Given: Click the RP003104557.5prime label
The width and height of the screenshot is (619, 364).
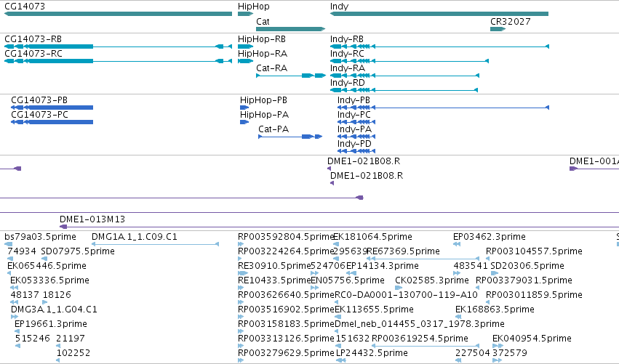Looking at the screenshot, I should [x=534, y=251].
